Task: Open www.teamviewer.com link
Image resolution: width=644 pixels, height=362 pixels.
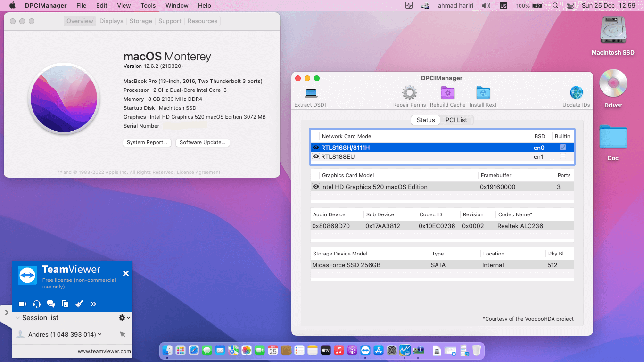Action: (104, 351)
